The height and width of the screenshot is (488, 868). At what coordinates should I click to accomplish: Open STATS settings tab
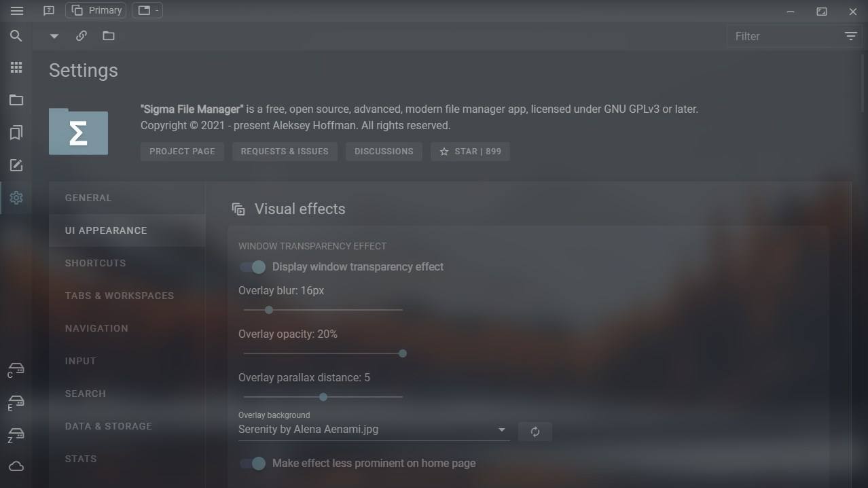pos(127,459)
